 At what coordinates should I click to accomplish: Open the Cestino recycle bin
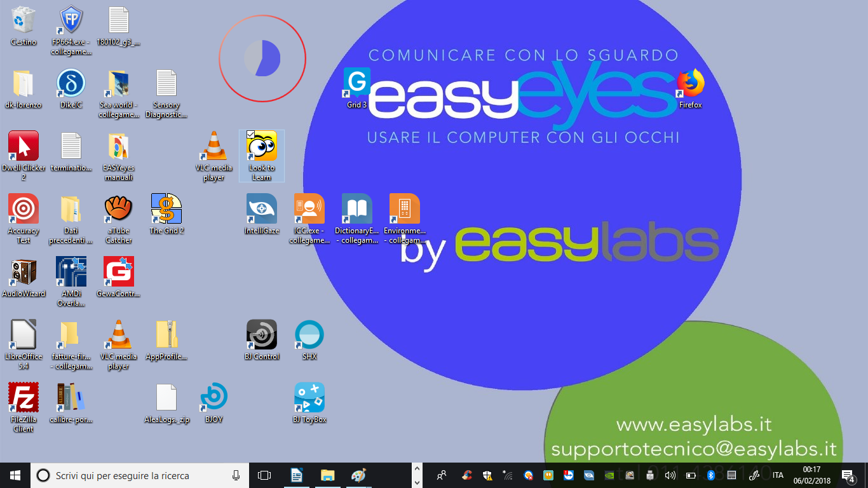[24, 26]
